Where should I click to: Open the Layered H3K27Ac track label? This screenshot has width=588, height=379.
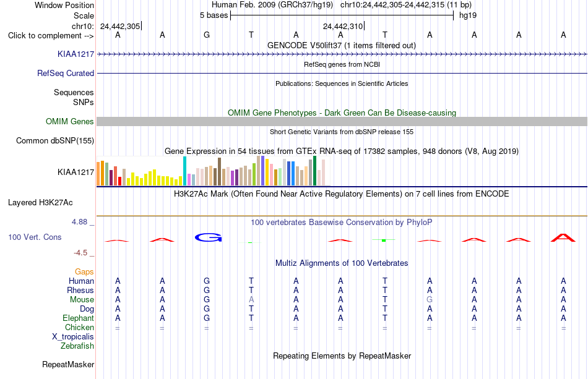point(40,203)
